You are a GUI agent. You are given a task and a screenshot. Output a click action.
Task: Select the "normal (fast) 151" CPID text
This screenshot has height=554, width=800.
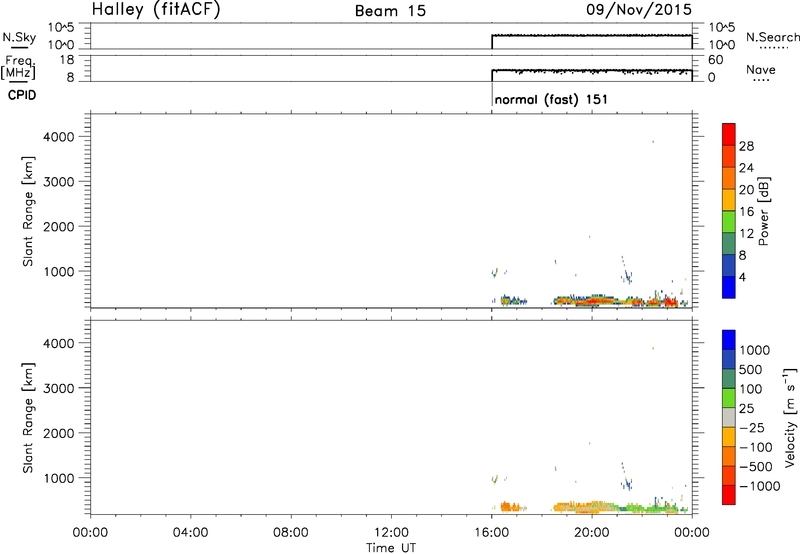click(x=551, y=99)
